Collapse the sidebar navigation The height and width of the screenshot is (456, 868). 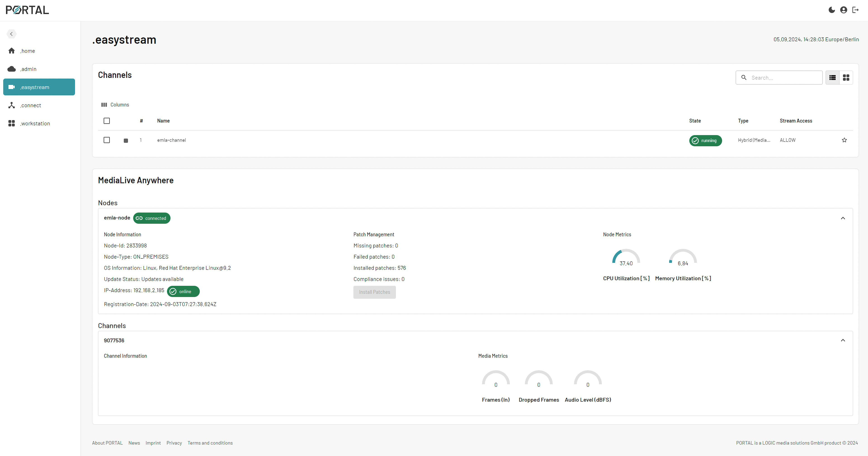[x=12, y=34]
